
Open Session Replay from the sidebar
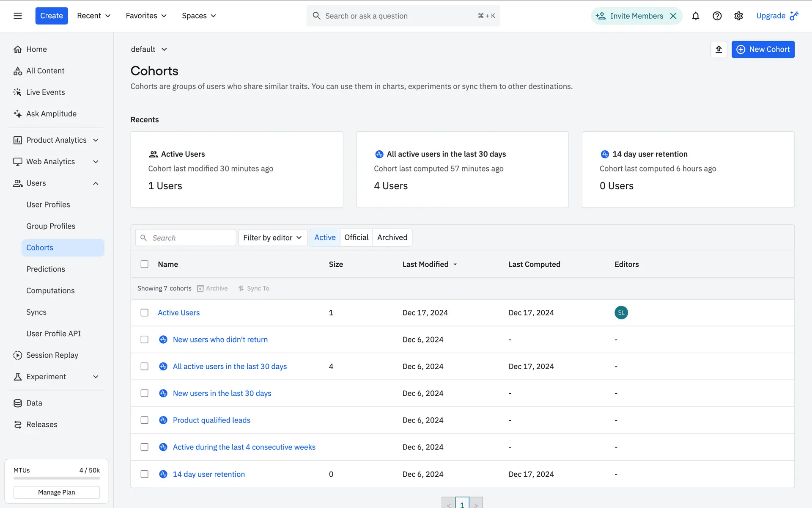pos(52,355)
